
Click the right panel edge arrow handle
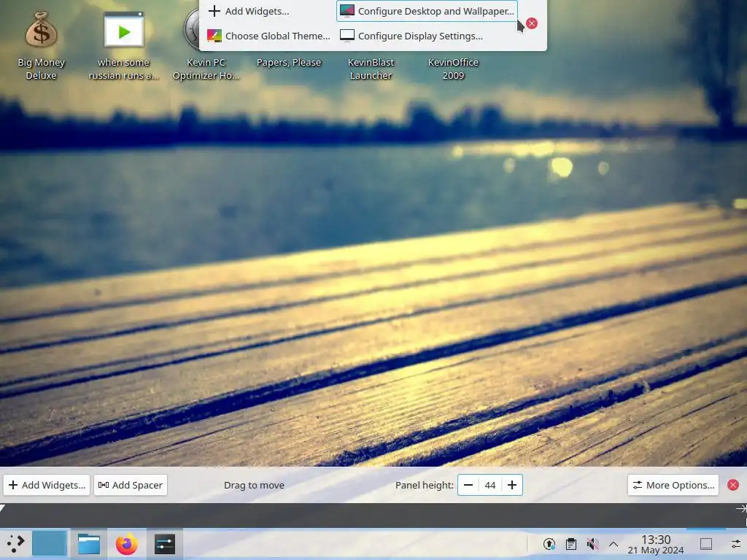click(x=741, y=509)
